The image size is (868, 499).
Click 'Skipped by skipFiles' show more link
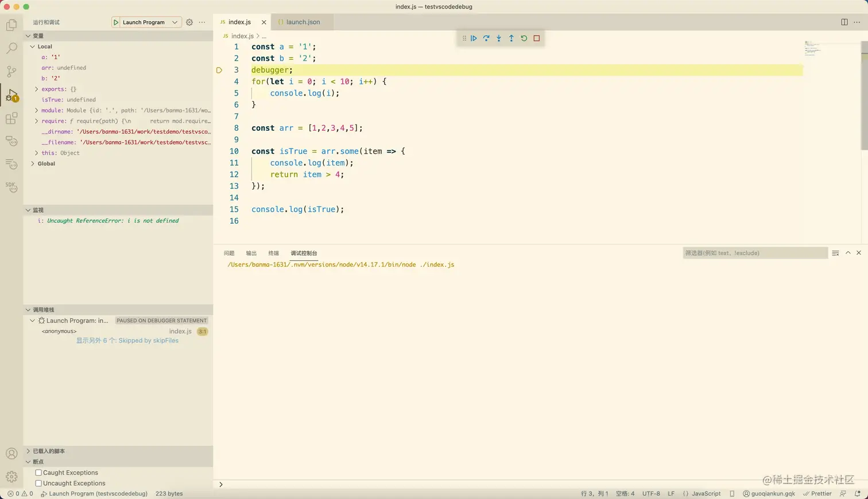(127, 341)
